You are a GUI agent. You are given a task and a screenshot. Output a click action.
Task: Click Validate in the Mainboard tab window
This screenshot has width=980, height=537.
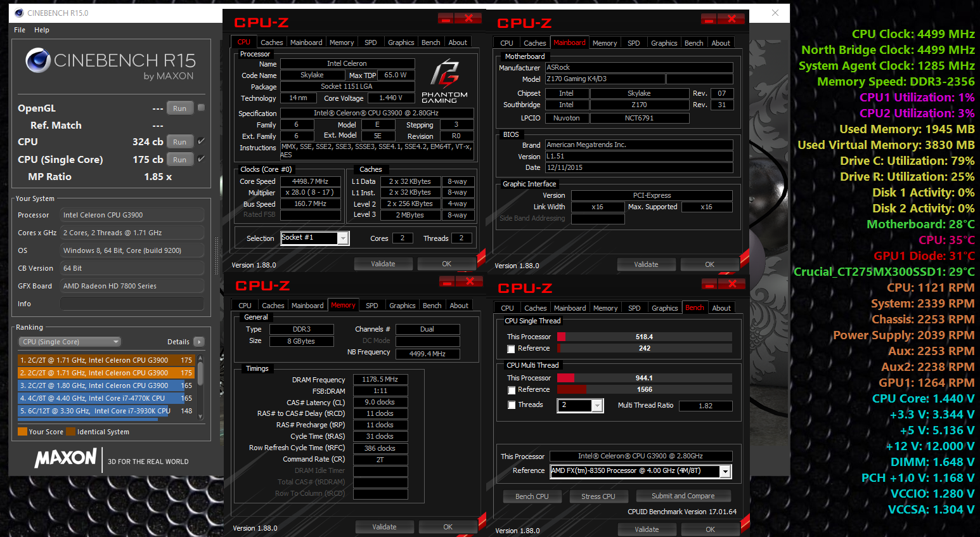tap(646, 264)
